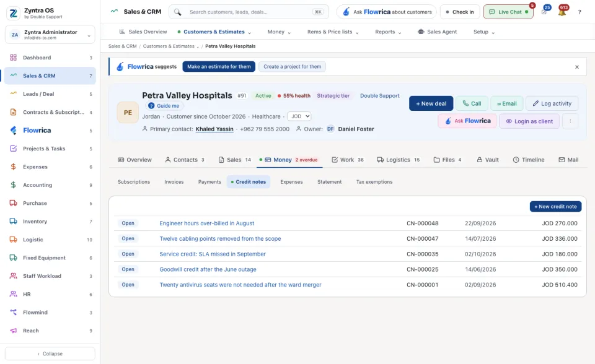Expand the Reports menu
595x364 pixels.
(x=400, y=33)
